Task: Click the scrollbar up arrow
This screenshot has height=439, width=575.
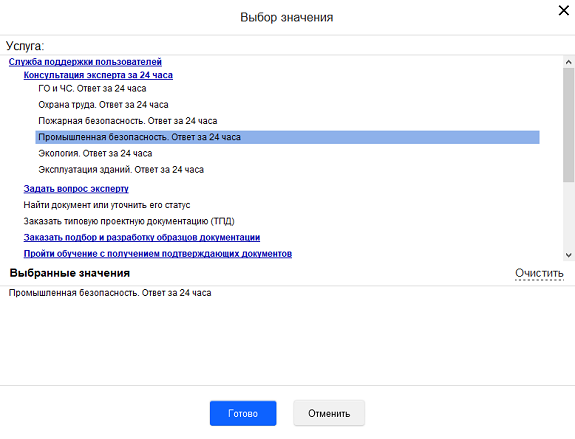Action: [x=568, y=62]
